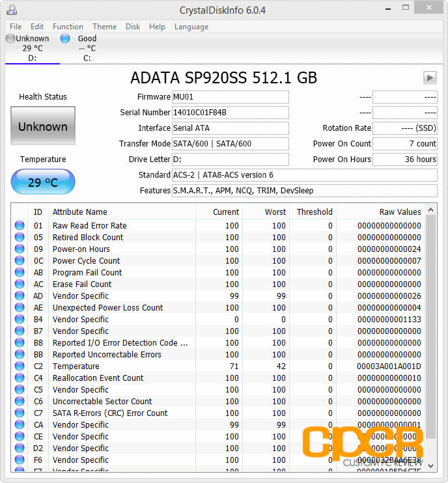Open the Function menu
448x483 pixels.
[68, 27]
